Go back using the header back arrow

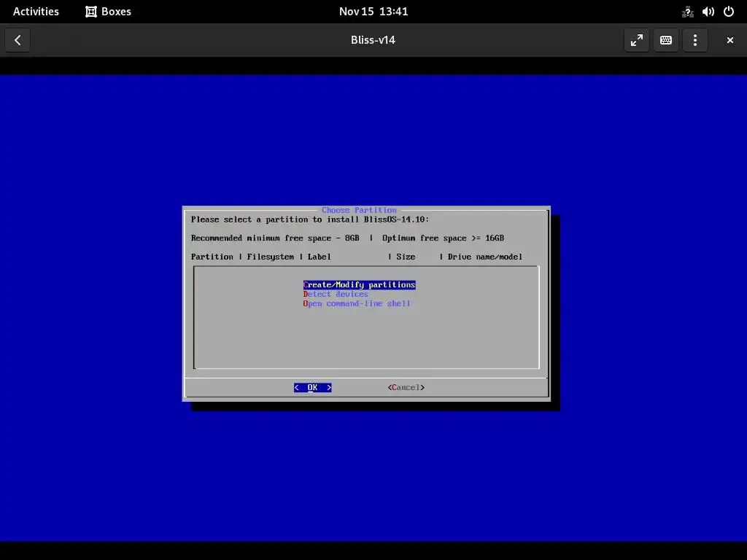tap(18, 40)
